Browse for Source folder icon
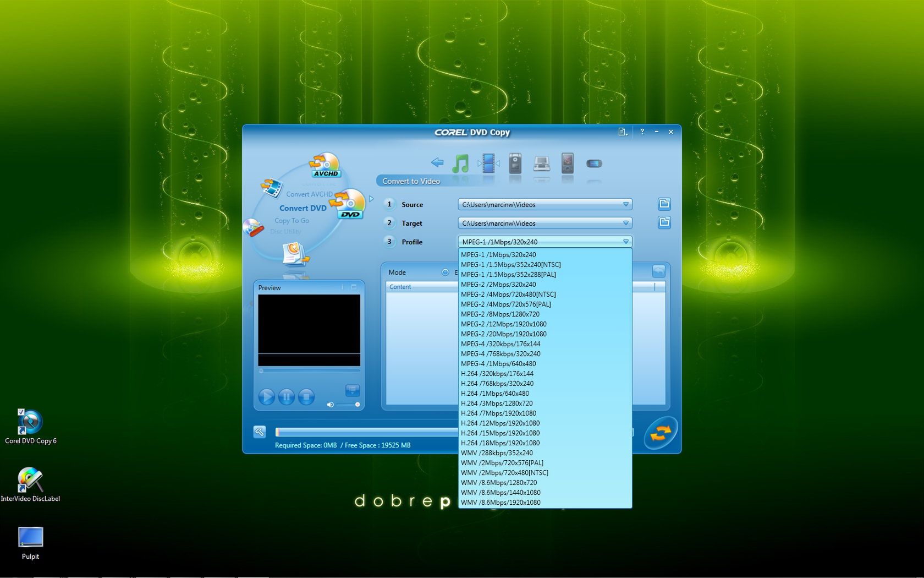The image size is (924, 578). click(664, 204)
